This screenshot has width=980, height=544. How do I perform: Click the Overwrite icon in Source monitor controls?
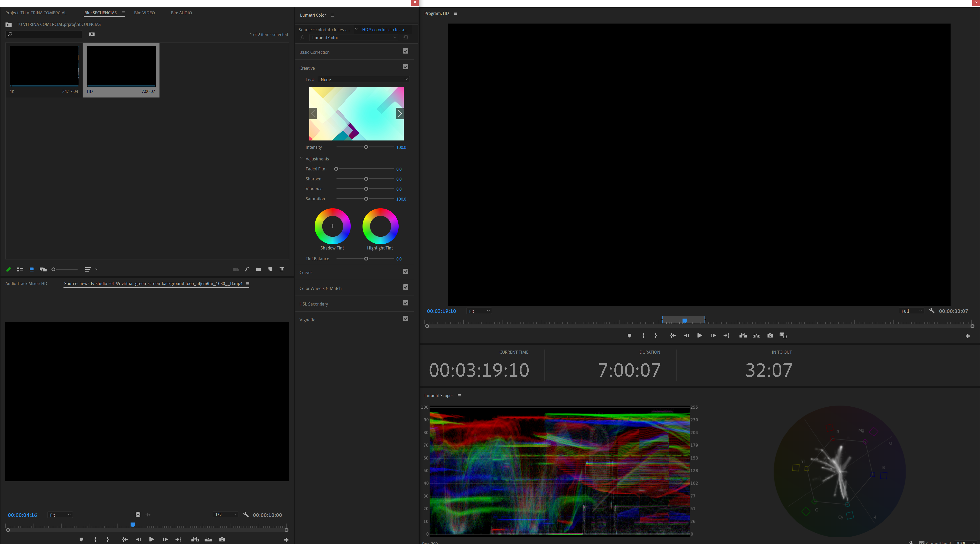[208, 539]
